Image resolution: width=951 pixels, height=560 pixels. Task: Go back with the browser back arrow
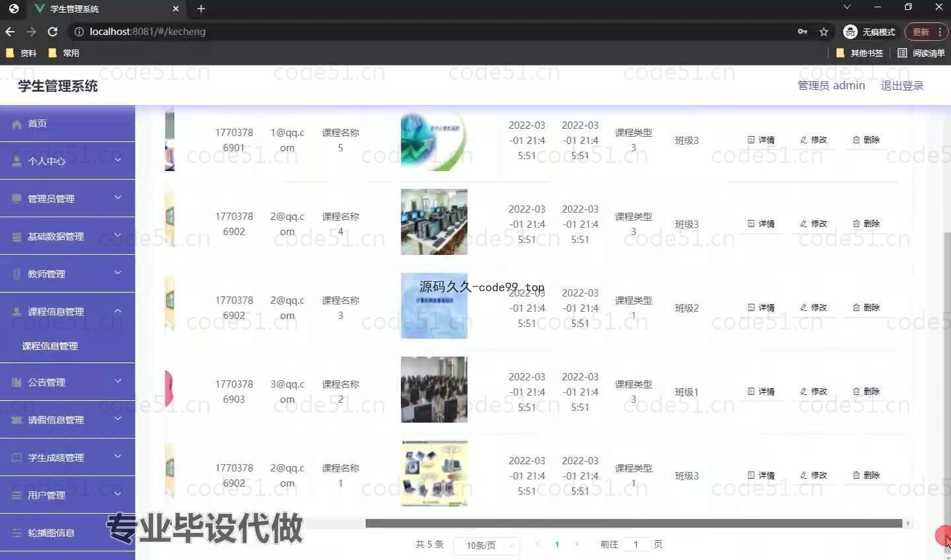point(10,32)
